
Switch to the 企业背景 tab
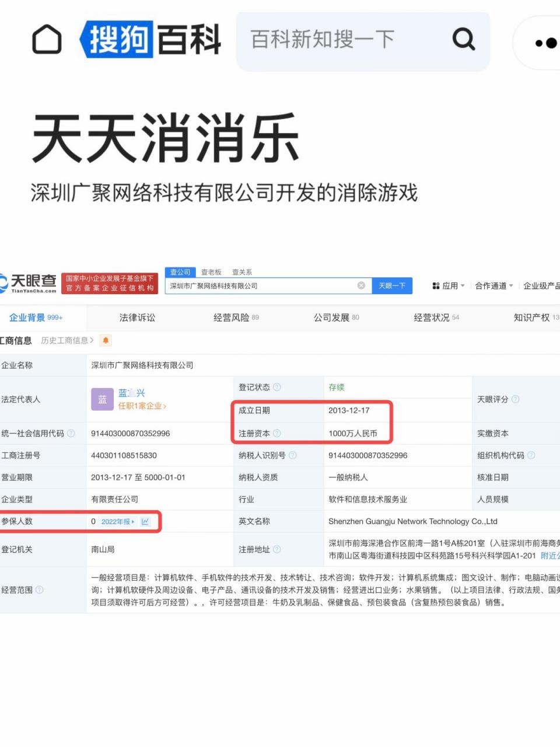[36, 317]
